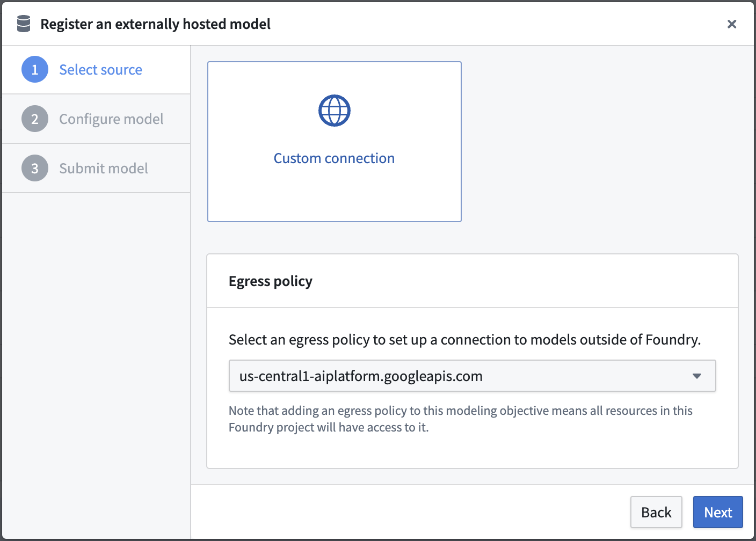The image size is (756, 541).
Task: Click the egress policy dropdown caret
Action: 697,376
